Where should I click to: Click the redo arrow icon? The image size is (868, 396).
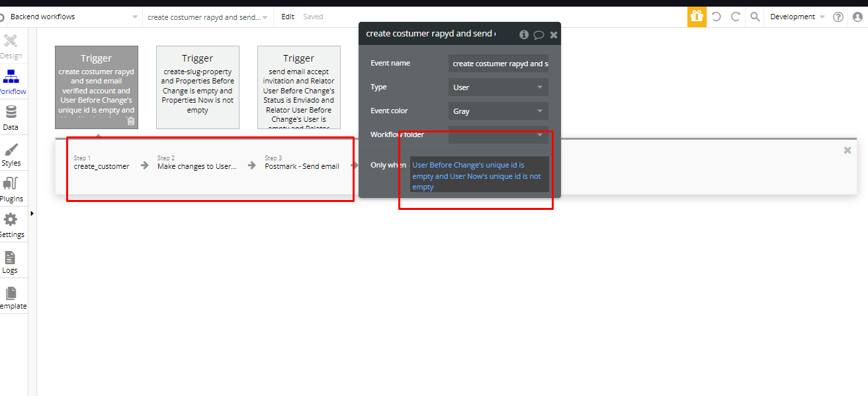coord(735,17)
